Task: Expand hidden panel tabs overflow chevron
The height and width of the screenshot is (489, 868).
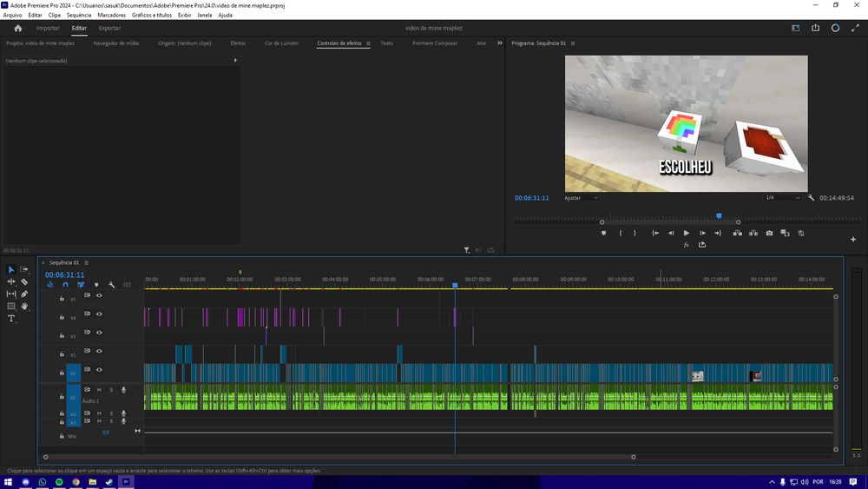Action: tap(499, 43)
